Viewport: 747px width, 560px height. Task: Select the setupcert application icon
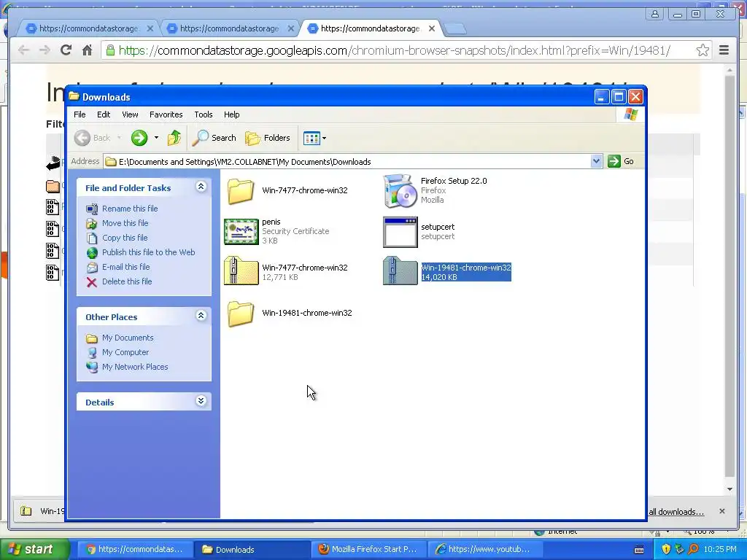(400, 233)
